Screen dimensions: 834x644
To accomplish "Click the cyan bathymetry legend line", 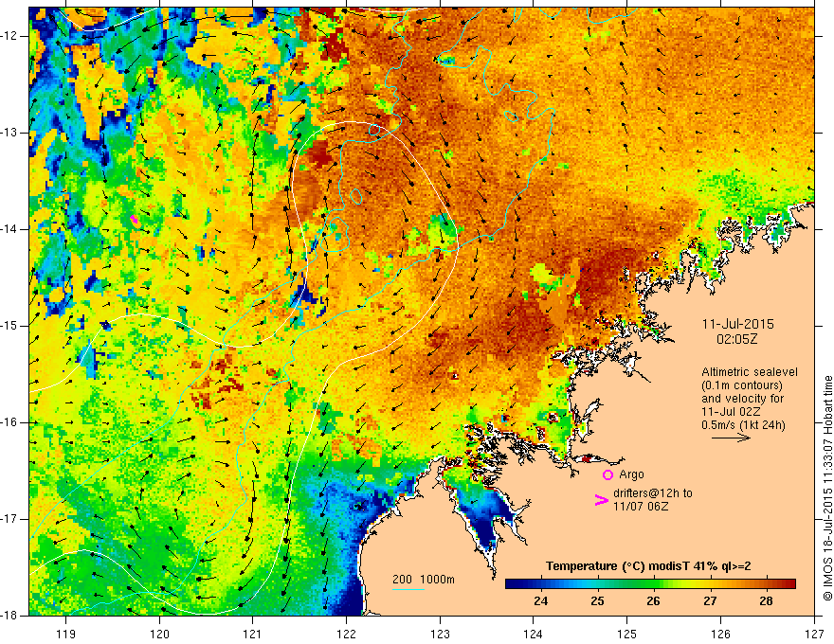I will click(x=408, y=589).
